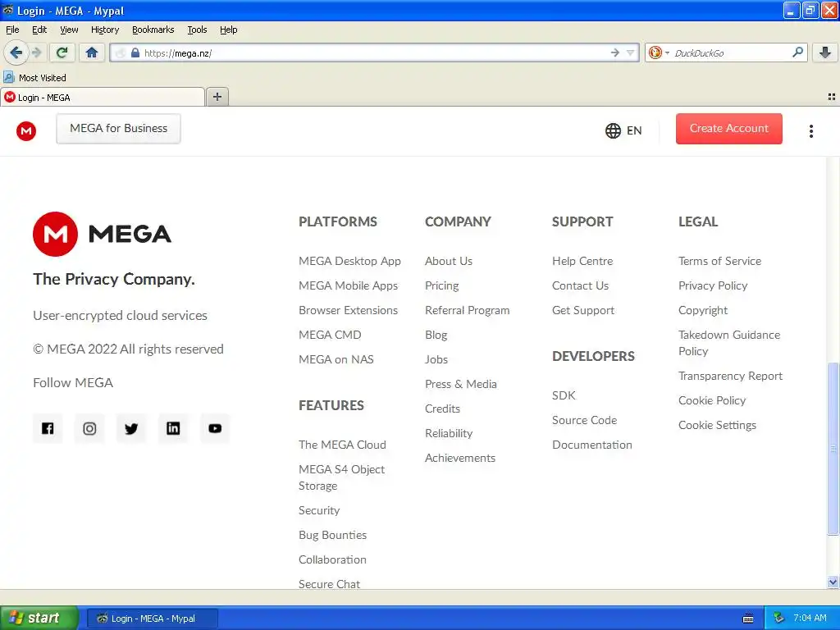Click the MEGA for Business button
The image size is (840, 630).
118,129
